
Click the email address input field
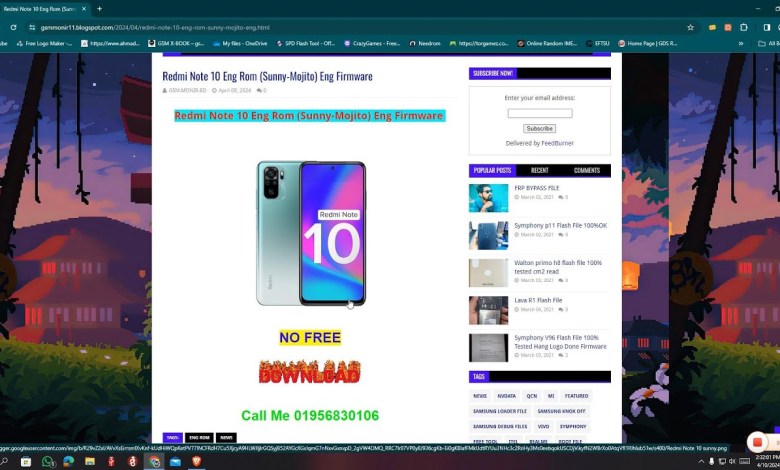[x=539, y=113]
